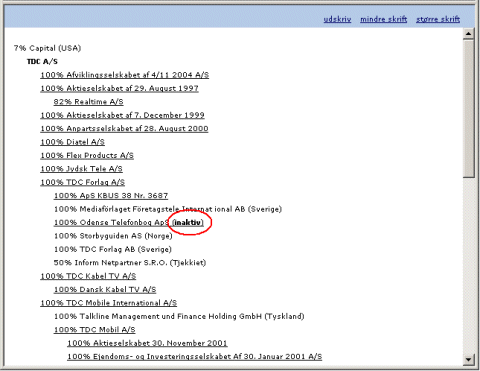Select 100% TDC Forlag AB (Sverige) row
Viewport: 480px width, 371px height.
pyautogui.click(x=113, y=249)
